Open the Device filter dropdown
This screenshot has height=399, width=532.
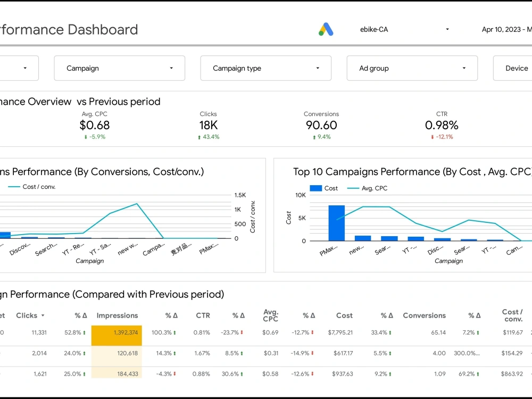[513, 68]
